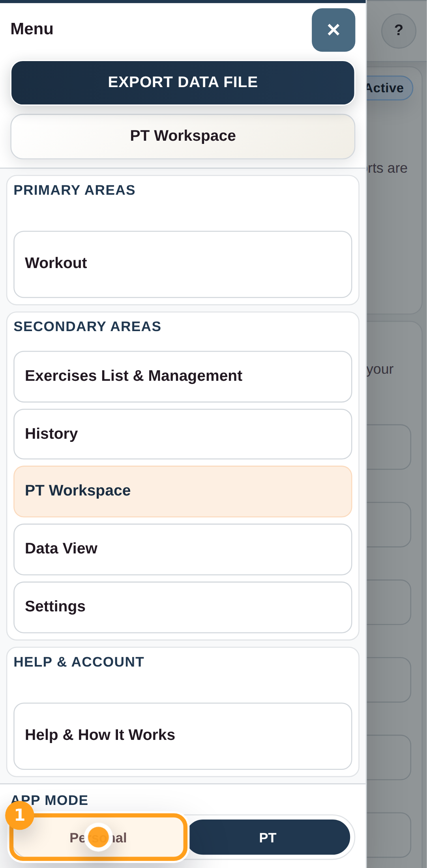Select the History menu entry
This screenshot has height=868, width=427.
pos(183,434)
